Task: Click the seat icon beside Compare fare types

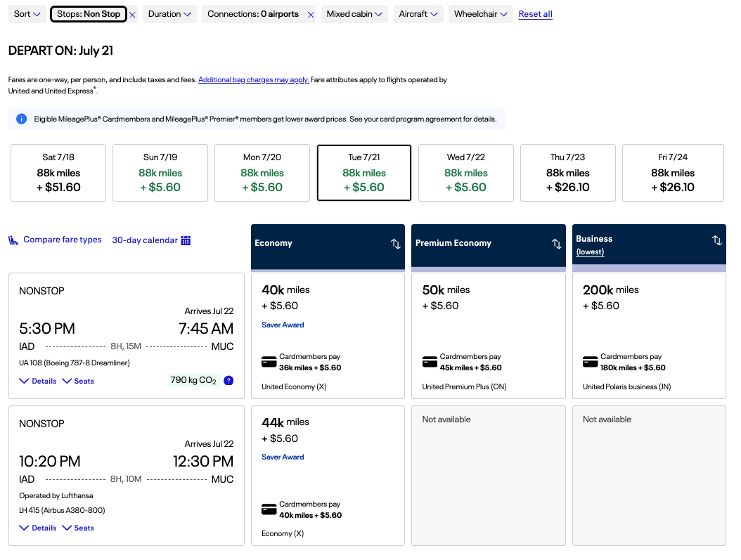Action: [13, 240]
